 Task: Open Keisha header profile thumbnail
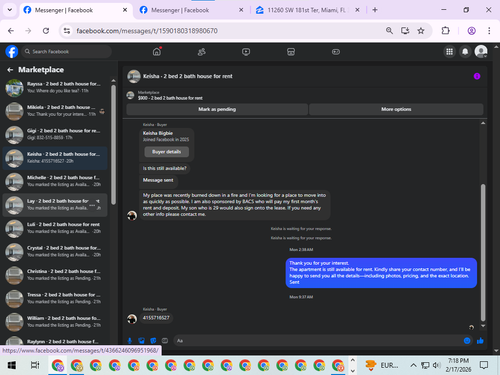tap(134, 76)
